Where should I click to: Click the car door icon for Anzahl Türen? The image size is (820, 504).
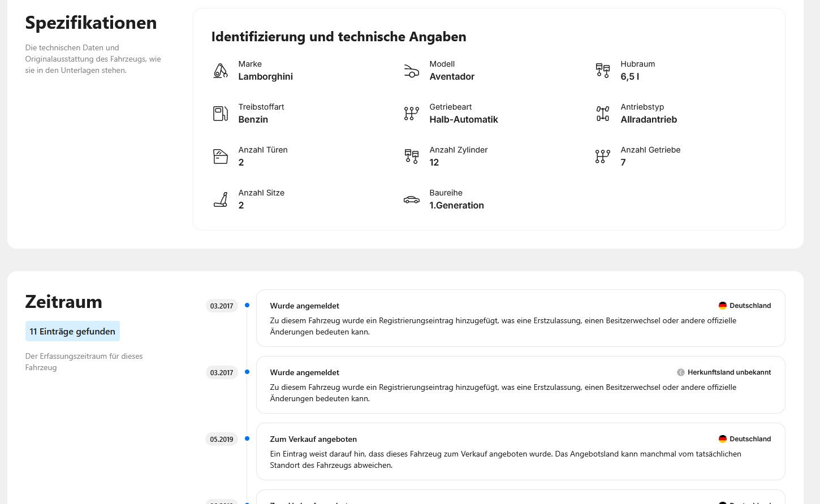tap(221, 157)
